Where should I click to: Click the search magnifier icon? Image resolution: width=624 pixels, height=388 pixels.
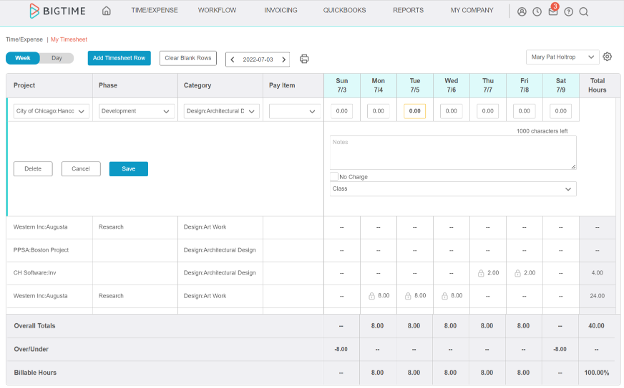tap(584, 12)
